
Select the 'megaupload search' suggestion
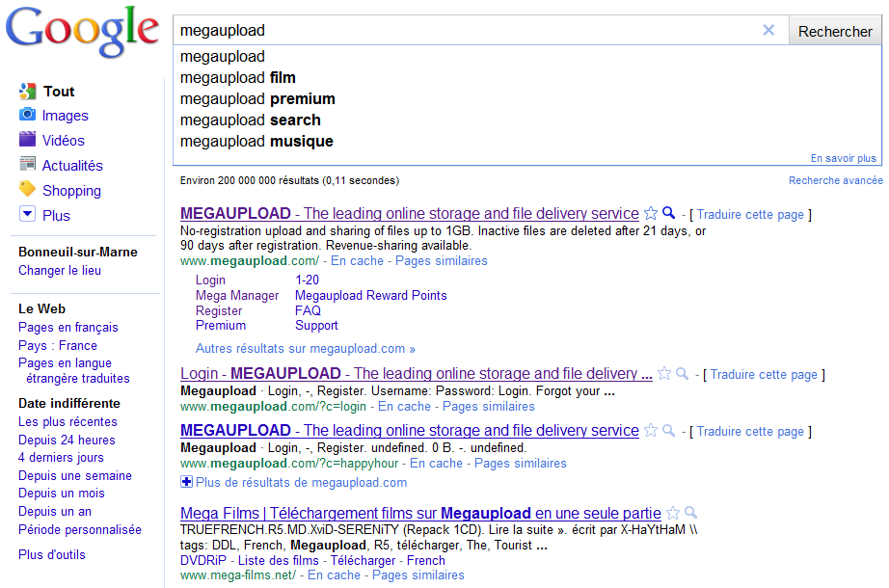[250, 120]
